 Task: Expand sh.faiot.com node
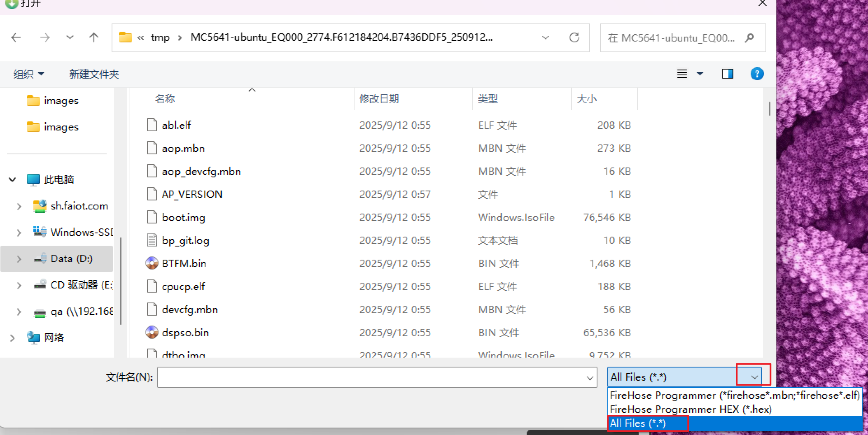(19, 206)
